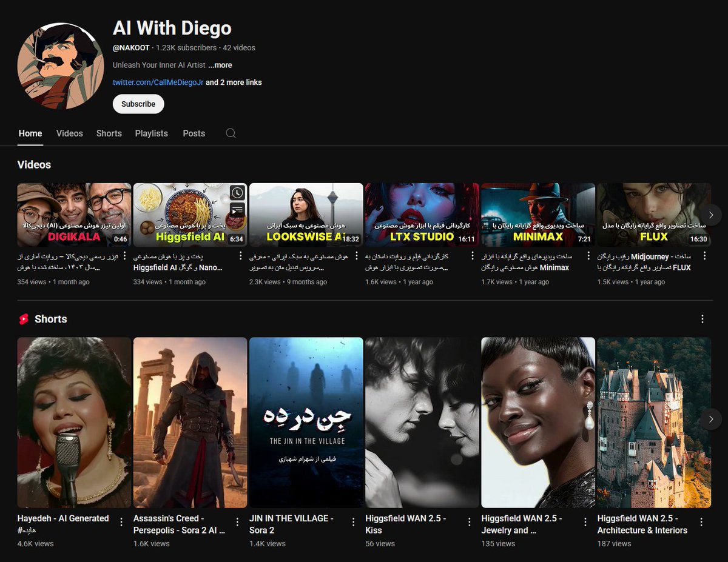The height and width of the screenshot is (562, 728).
Task: Open options for Hayedeh AI Generated short
Action: pyautogui.click(x=121, y=522)
